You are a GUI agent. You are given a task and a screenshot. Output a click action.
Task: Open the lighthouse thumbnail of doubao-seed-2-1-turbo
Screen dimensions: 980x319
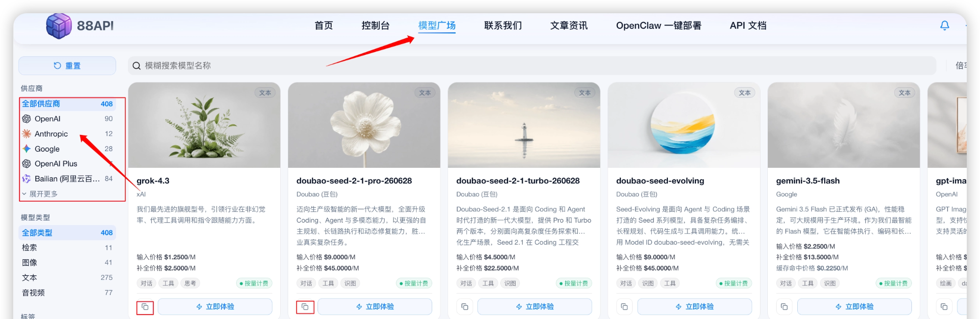[x=524, y=125]
